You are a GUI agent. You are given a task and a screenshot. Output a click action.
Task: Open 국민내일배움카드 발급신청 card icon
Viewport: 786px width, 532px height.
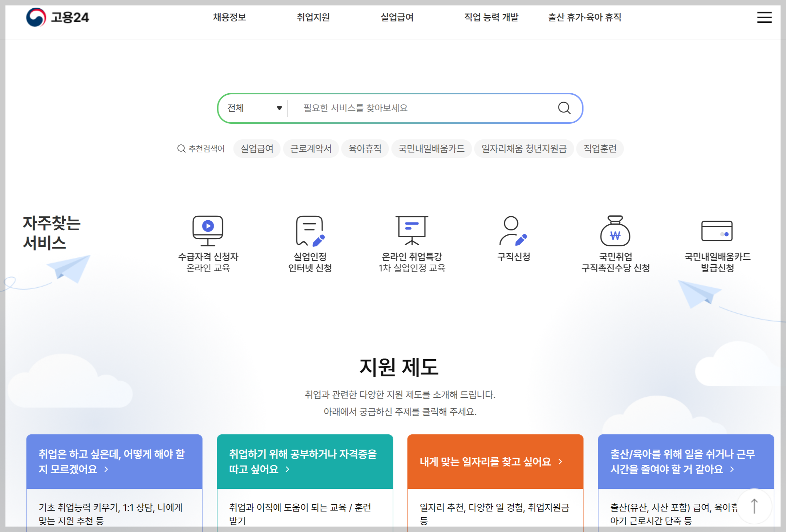pyautogui.click(x=717, y=231)
